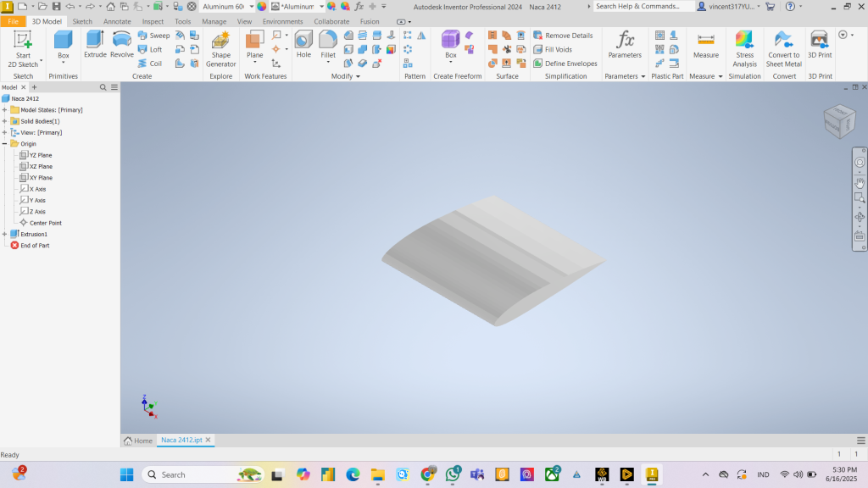
Task: Launch Stress Analysis simulation
Action: coord(744,48)
